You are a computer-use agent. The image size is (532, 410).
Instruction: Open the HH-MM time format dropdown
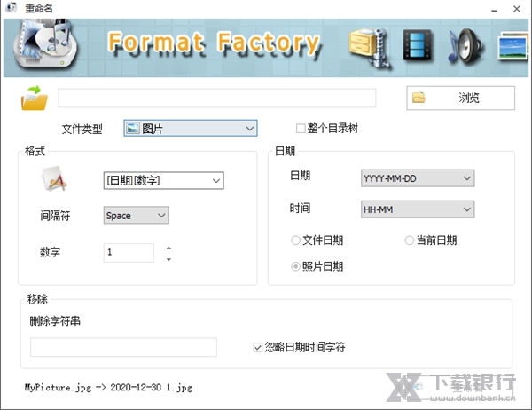[418, 209]
